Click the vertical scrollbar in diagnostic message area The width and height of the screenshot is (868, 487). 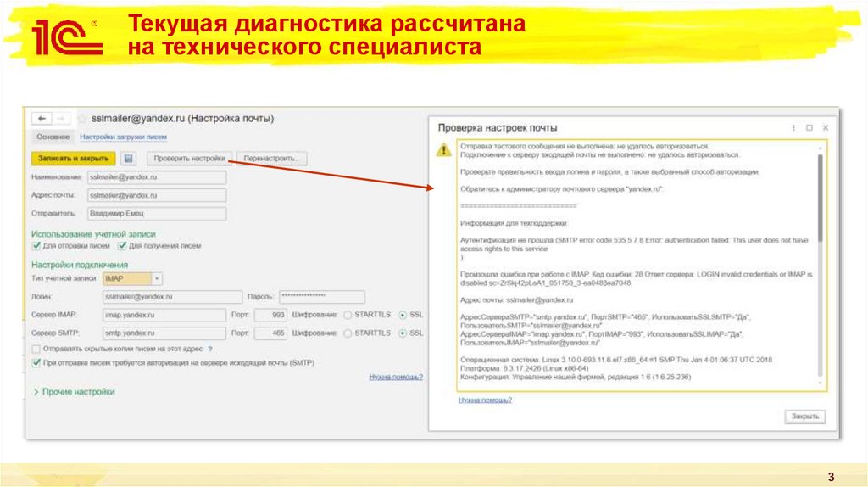[820, 199]
